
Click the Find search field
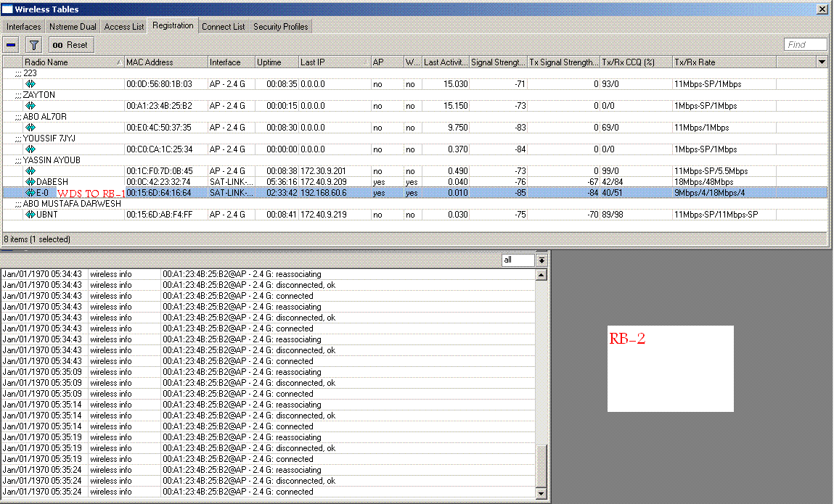805,45
